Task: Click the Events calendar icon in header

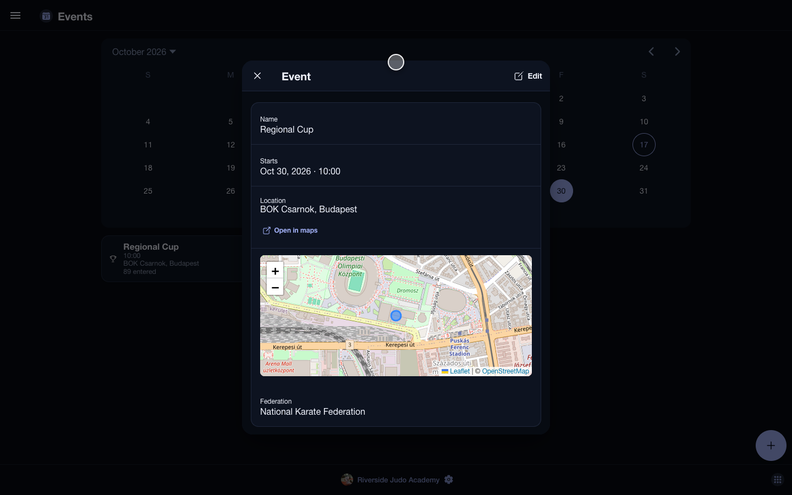Action: (46, 16)
